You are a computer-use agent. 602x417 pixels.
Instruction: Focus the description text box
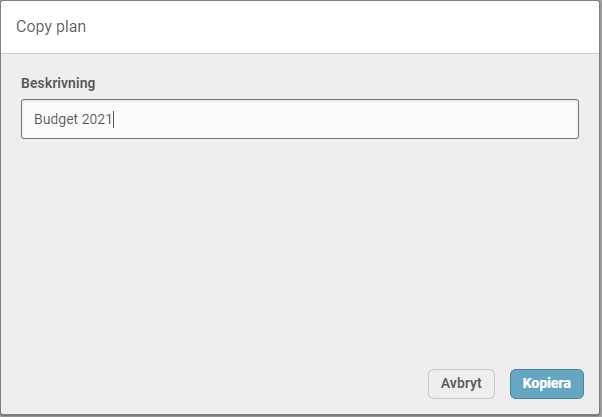pos(299,119)
